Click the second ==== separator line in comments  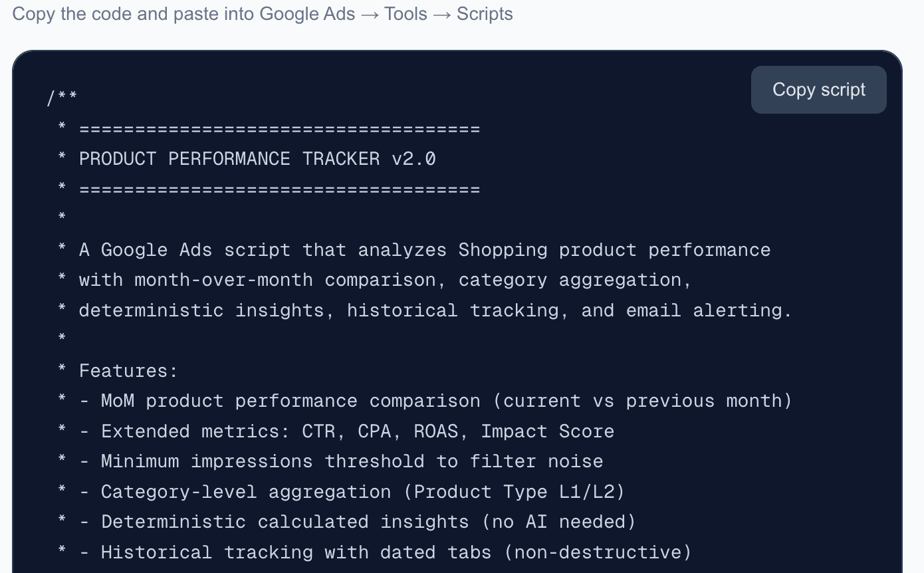pos(279,189)
